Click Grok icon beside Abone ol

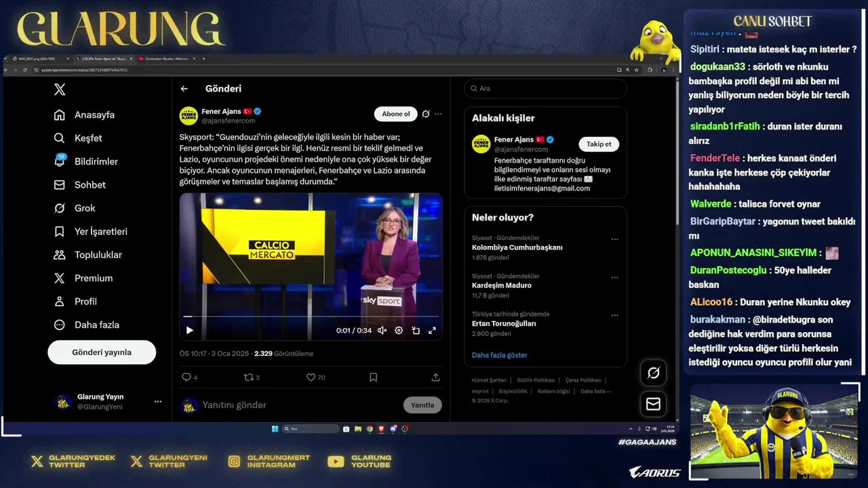[x=426, y=114]
